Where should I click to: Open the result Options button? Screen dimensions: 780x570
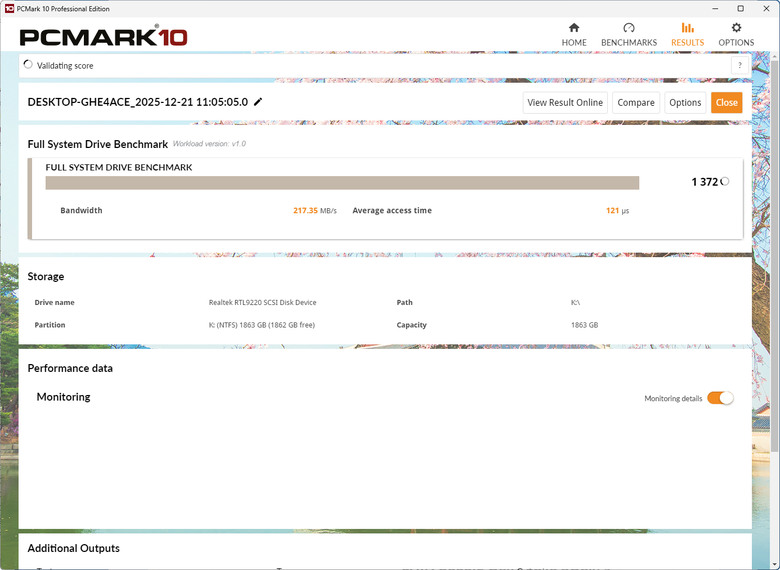tap(685, 102)
